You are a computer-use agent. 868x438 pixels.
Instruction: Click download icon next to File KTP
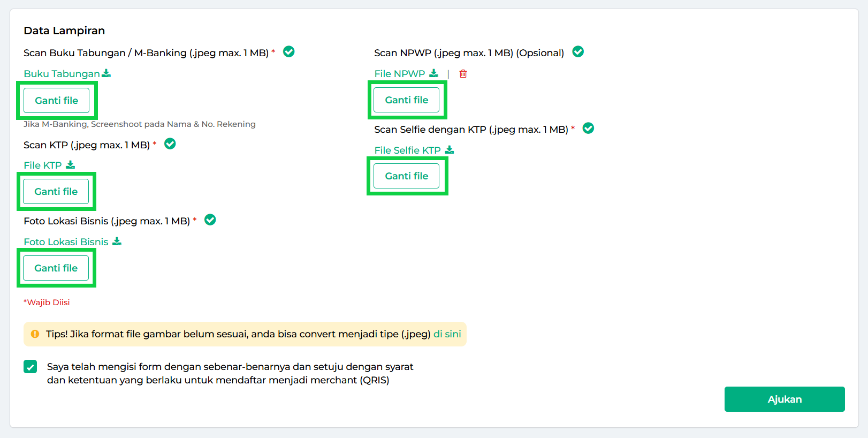click(x=71, y=165)
